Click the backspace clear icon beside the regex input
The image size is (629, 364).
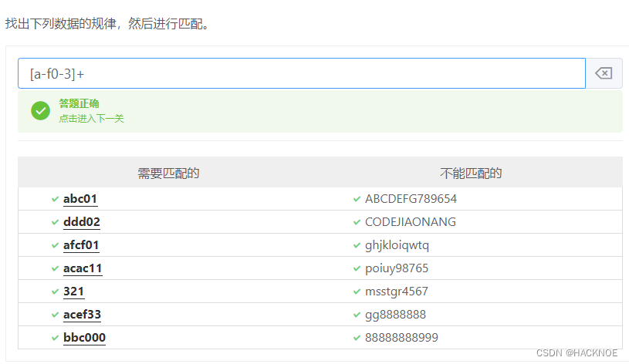(604, 73)
